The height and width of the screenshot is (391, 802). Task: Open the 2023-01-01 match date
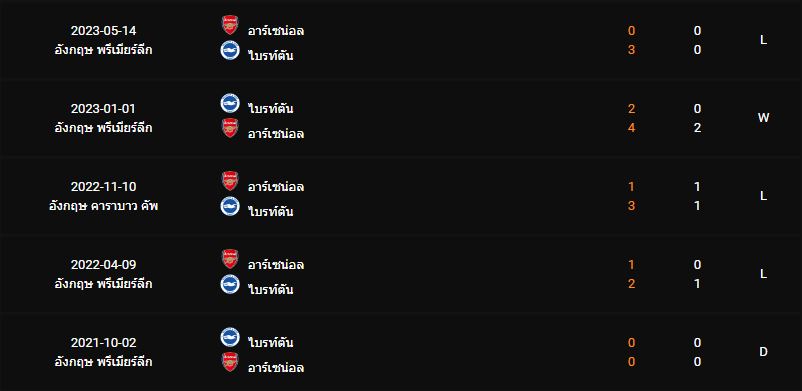103,109
